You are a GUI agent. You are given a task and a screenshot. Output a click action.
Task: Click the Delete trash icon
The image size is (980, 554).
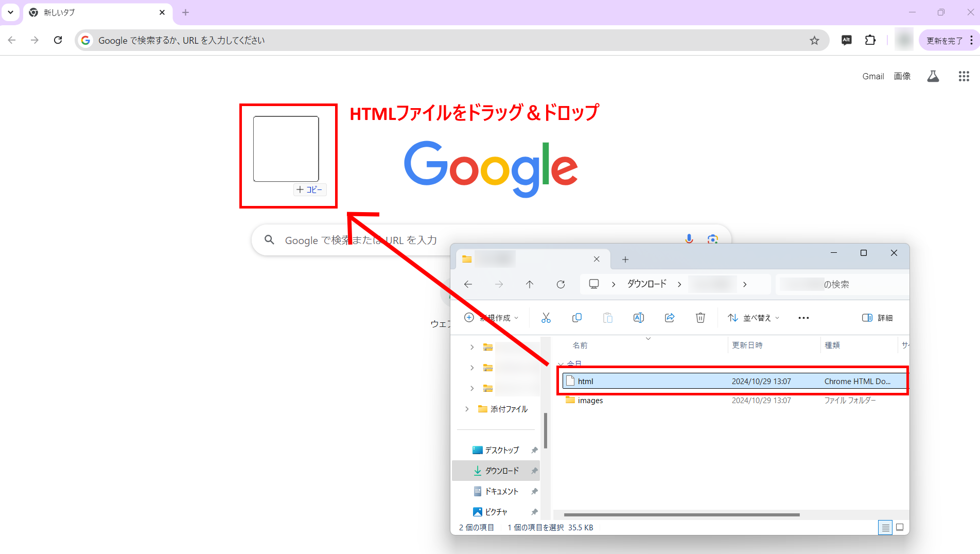(x=701, y=318)
